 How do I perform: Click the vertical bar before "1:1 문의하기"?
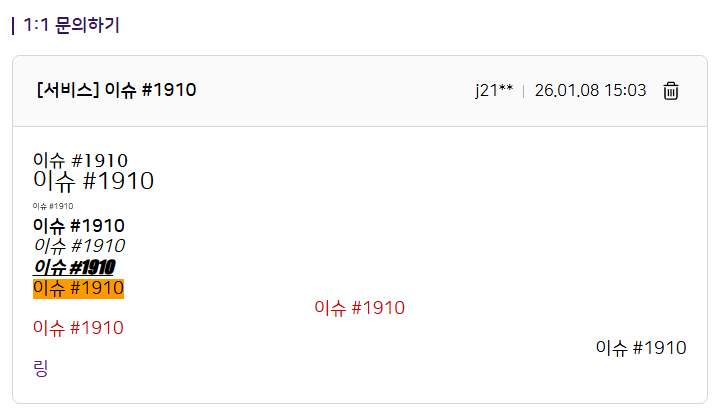pyautogui.click(x=13, y=25)
